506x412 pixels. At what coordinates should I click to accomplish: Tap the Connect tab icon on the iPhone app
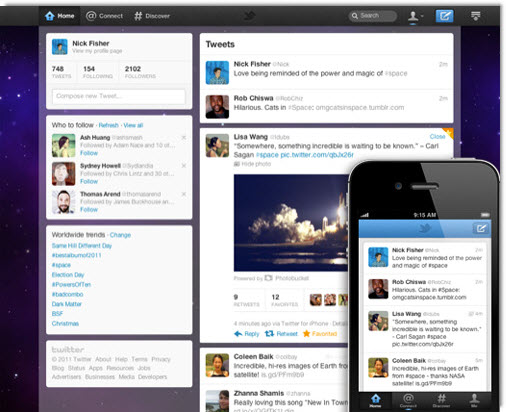pyautogui.click(x=408, y=400)
